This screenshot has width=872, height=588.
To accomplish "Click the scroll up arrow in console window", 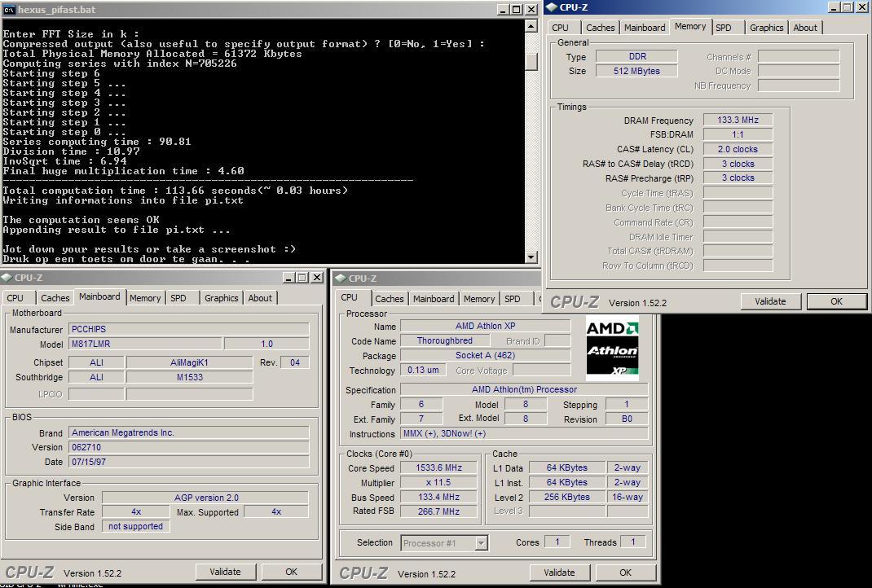I will point(531,26).
